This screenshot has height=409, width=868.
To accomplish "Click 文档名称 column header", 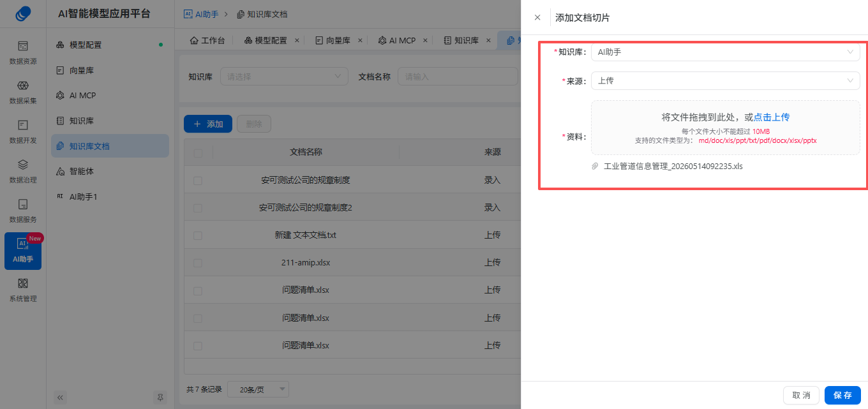I will coord(306,152).
